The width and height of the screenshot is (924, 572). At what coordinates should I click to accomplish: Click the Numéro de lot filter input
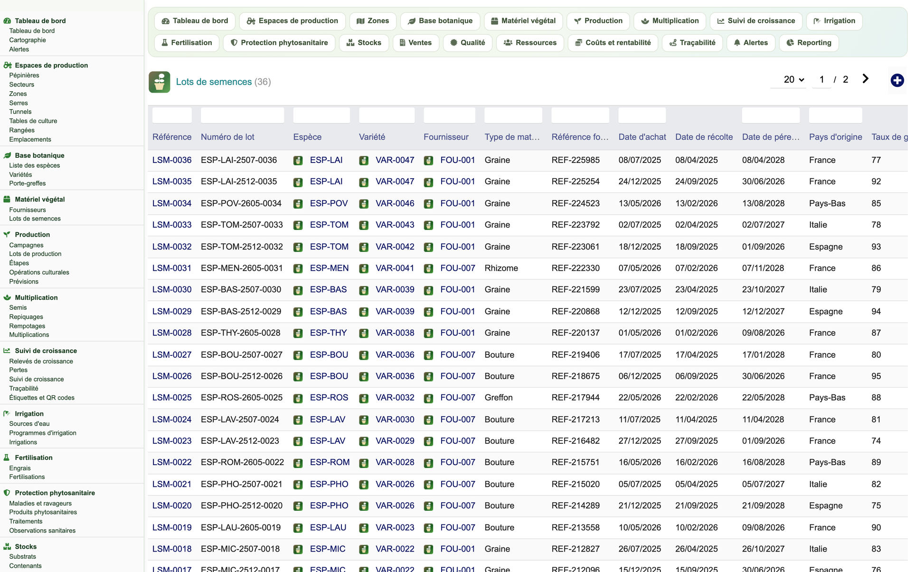[x=242, y=115]
